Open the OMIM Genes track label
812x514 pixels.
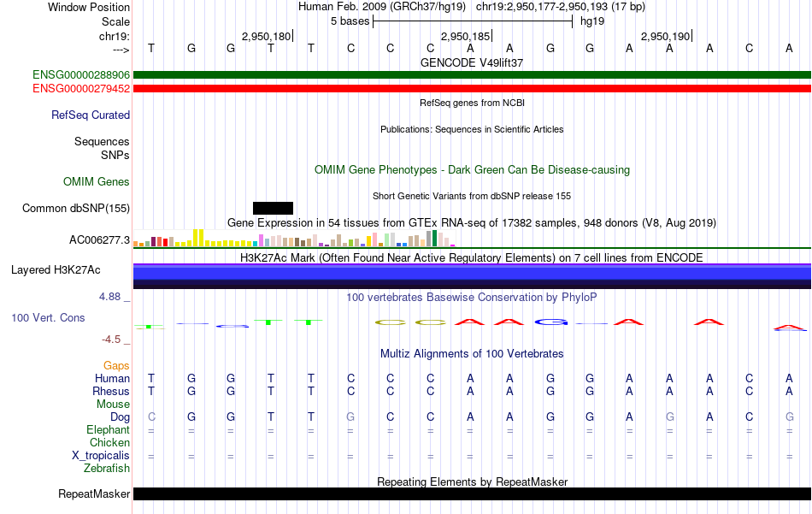click(x=97, y=182)
